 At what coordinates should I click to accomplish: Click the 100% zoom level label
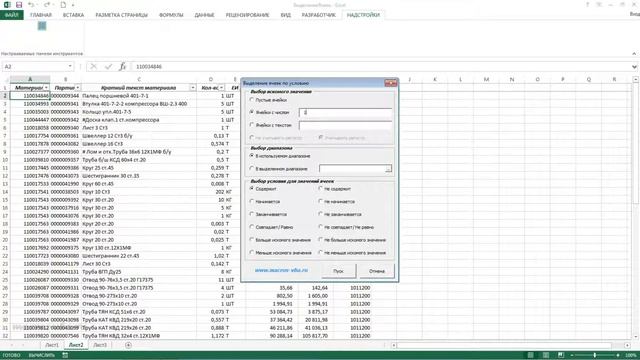coord(630,355)
